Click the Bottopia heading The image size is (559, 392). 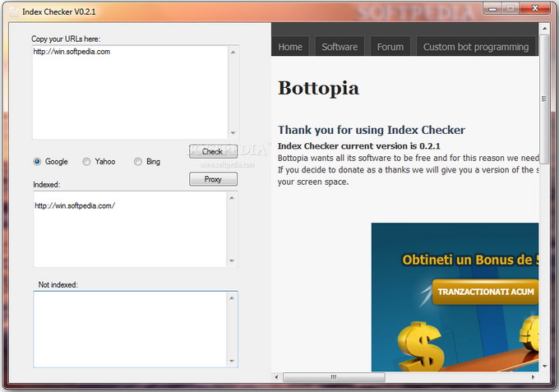(318, 89)
